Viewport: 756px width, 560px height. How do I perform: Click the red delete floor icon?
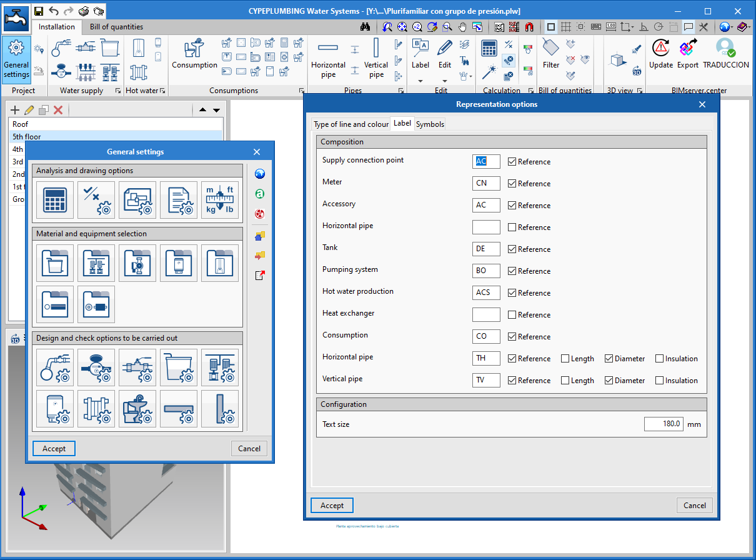click(58, 110)
